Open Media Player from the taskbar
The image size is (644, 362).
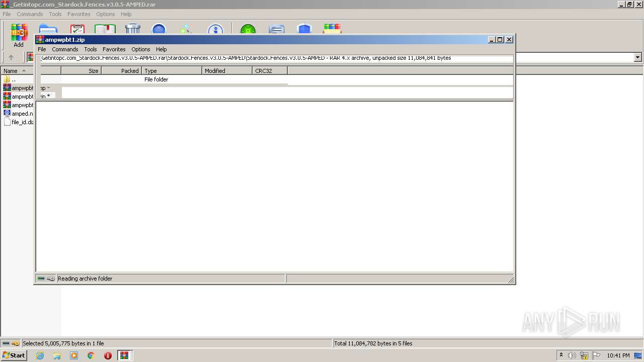tap(74, 355)
